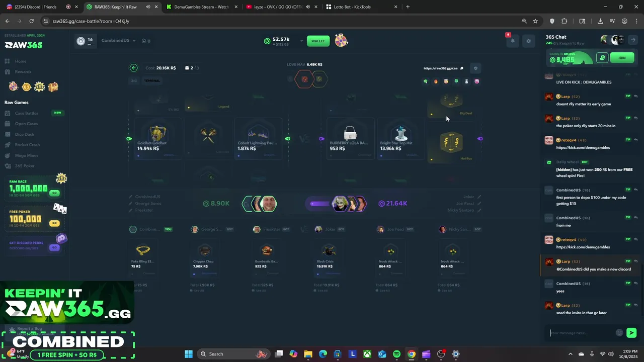Image resolution: width=644 pixels, height=362 pixels.
Task: Open Chrome downloads
Action: click(600, 21)
